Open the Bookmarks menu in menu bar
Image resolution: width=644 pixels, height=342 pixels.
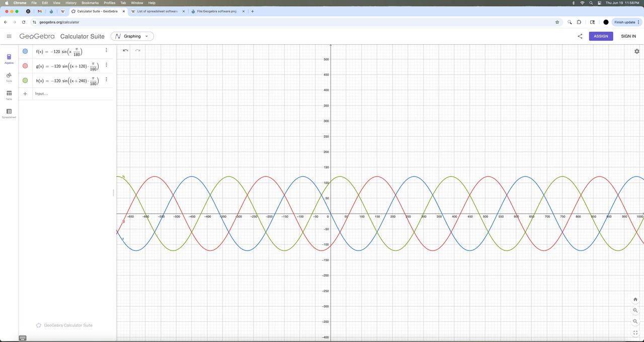pos(90,3)
